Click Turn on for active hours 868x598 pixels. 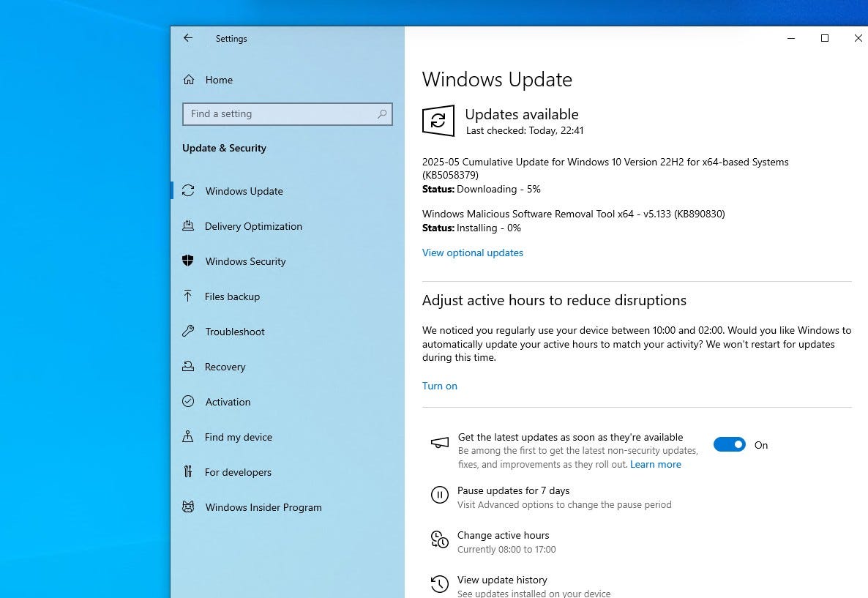click(440, 386)
